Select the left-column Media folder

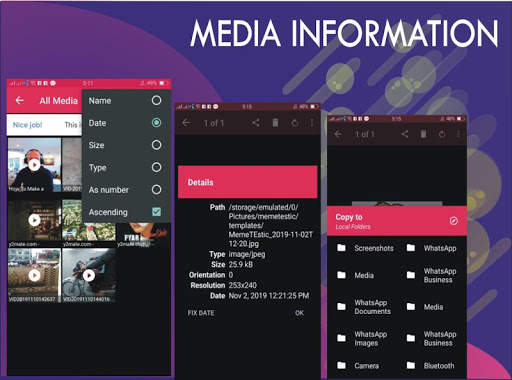[355, 275]
